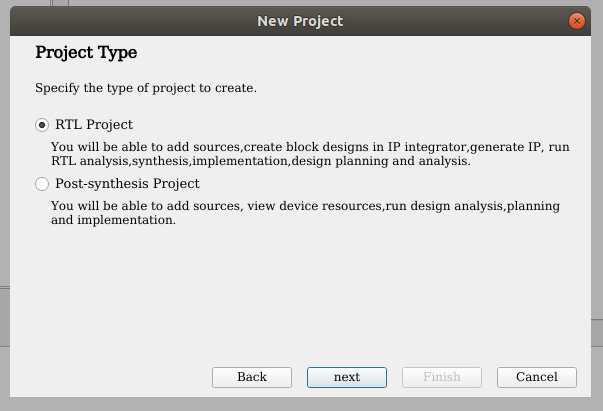
Task: Click the greyed-out Finish button
Action: [x=442, y=377]
